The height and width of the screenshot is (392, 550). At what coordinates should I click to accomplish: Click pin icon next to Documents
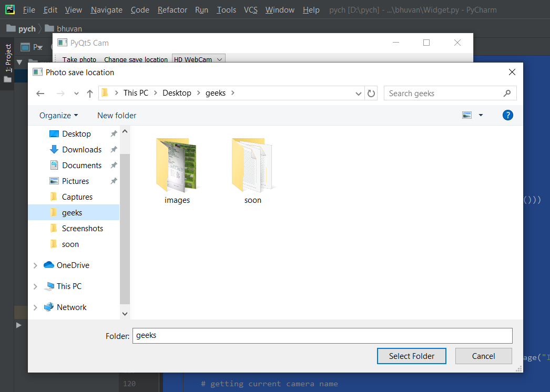coord(114,166)
